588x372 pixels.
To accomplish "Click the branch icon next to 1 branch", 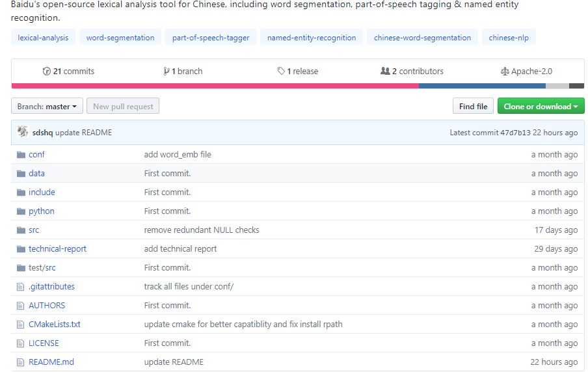I will pos(167,72).
